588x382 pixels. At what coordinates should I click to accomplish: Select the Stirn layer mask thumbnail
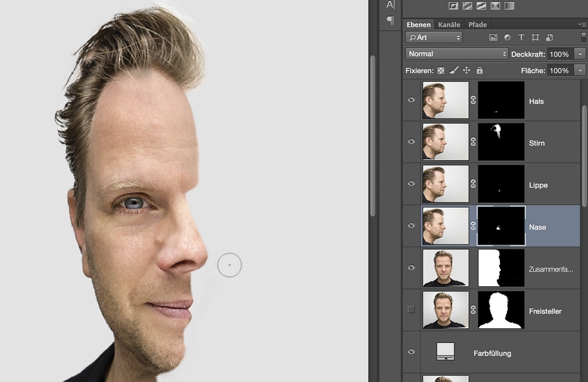coord(502,142)
